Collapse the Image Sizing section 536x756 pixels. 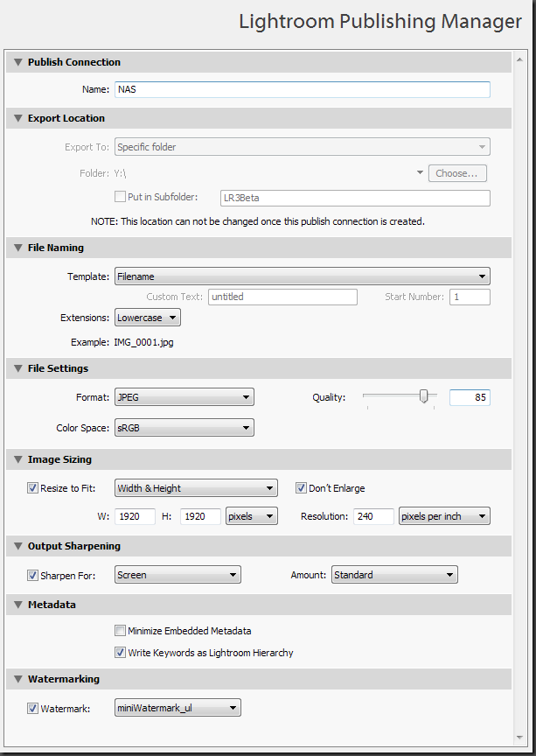coord(18,459)
